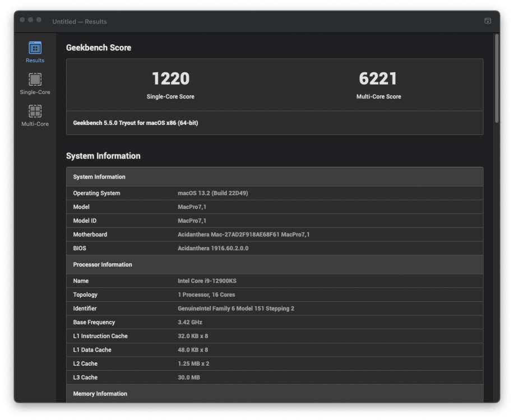Click the Acidanthera 1916.60.2.0.0 BIOS value
Screen dimensions: 514x420
click(213, 248)
